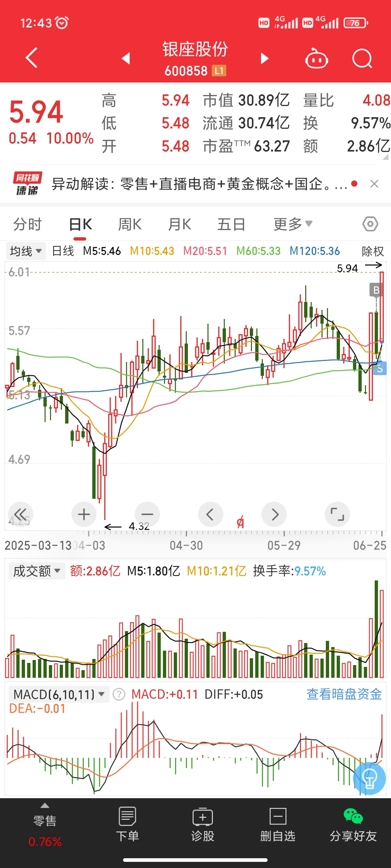Tap the M20:5.51 moving average label
The height and width of the screenshot is (868, 391).
205,251
